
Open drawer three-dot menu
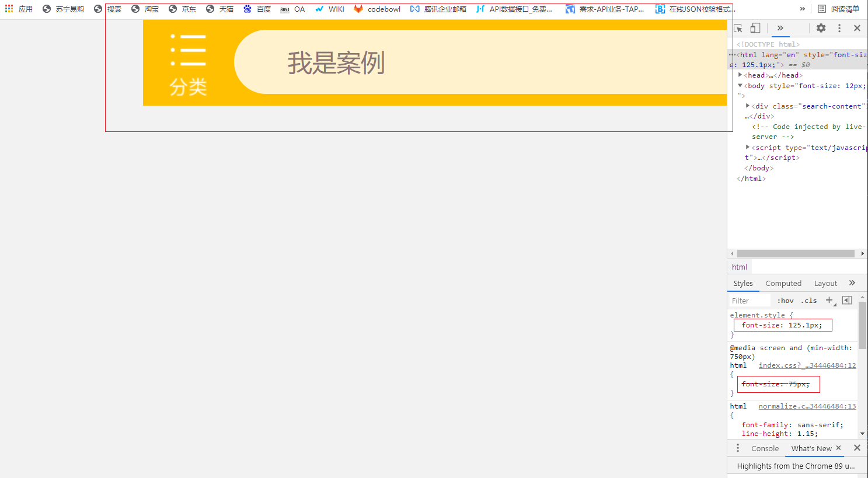pyautogui.click(x=738, y=448)
